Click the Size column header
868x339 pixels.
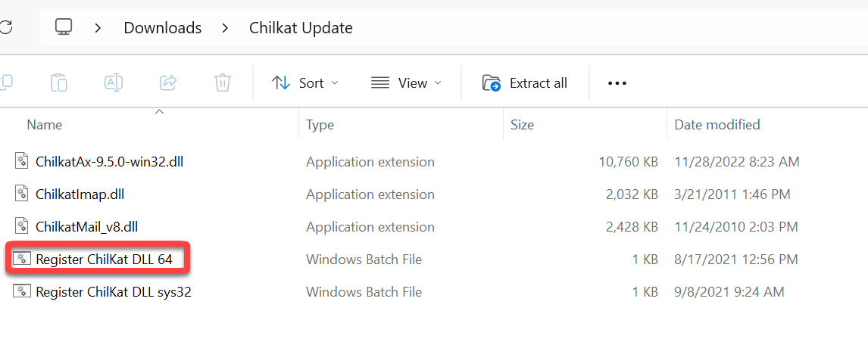[x=522, y=125]
